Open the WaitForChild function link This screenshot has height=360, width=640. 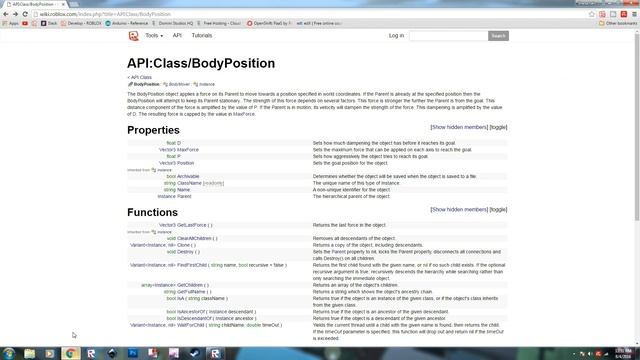tap(191, 325)
